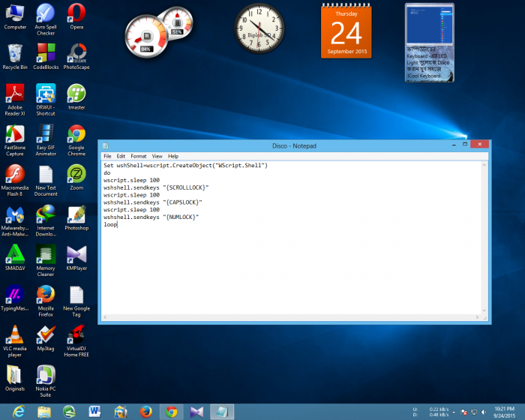Click the volume speaker tray icon
This screenshot has width=525, height=420.
pos(484,412)
